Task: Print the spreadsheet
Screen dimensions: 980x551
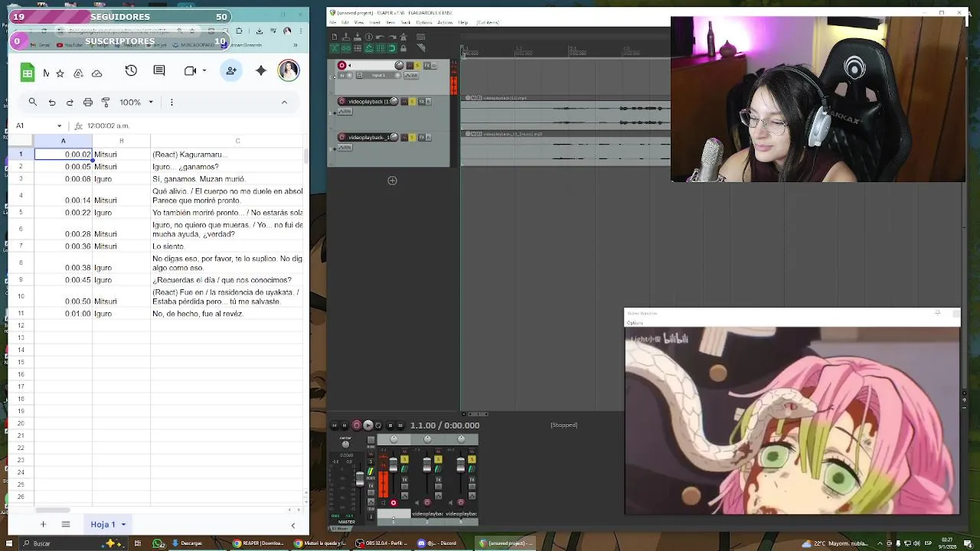Action: tap(88, 102)
